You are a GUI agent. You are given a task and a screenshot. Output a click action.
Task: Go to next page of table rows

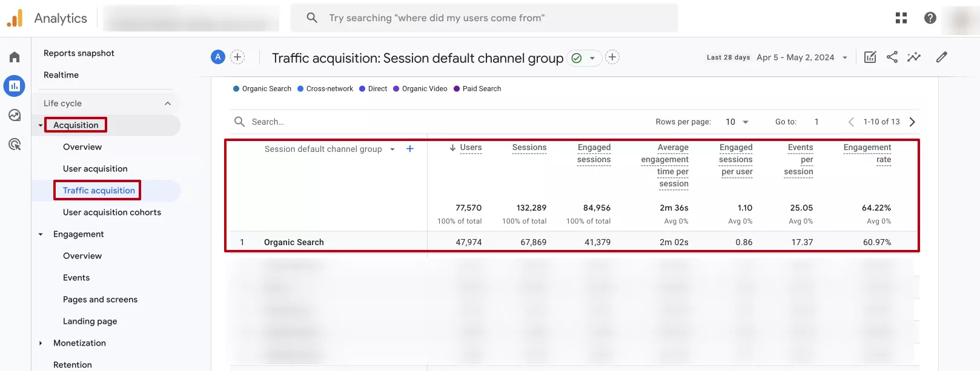(912, 122)
